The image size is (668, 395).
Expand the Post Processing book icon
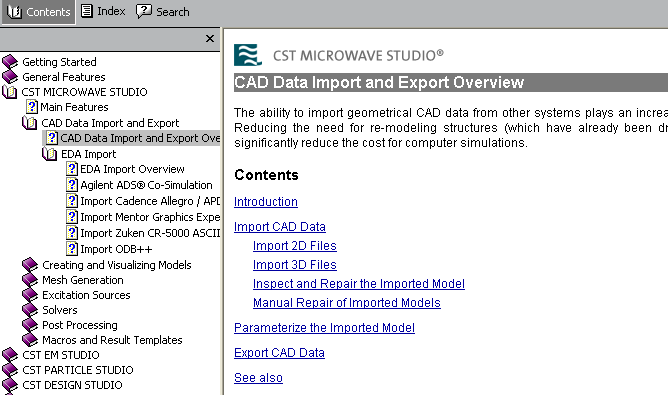tap(30, 325)
